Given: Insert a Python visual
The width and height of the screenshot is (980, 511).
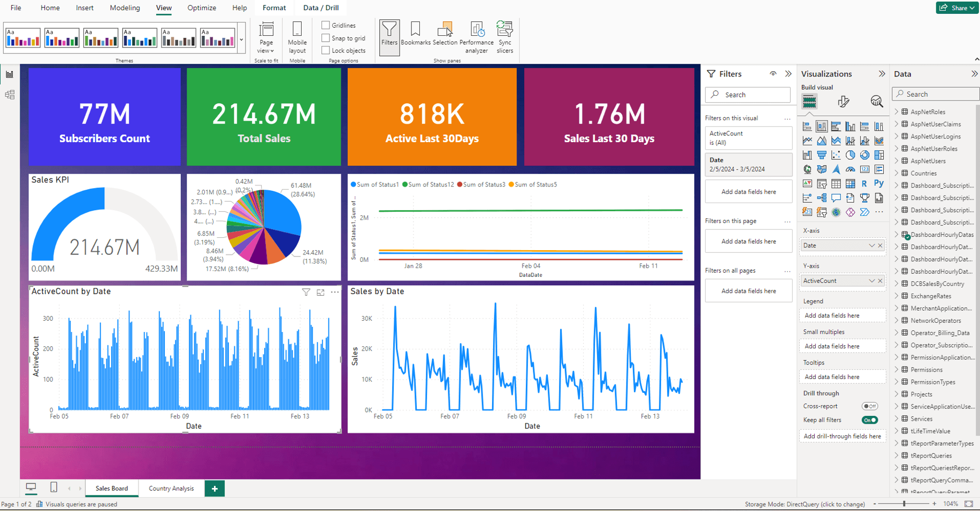Looking at the screenshot, I should click(x=879, y=183).
